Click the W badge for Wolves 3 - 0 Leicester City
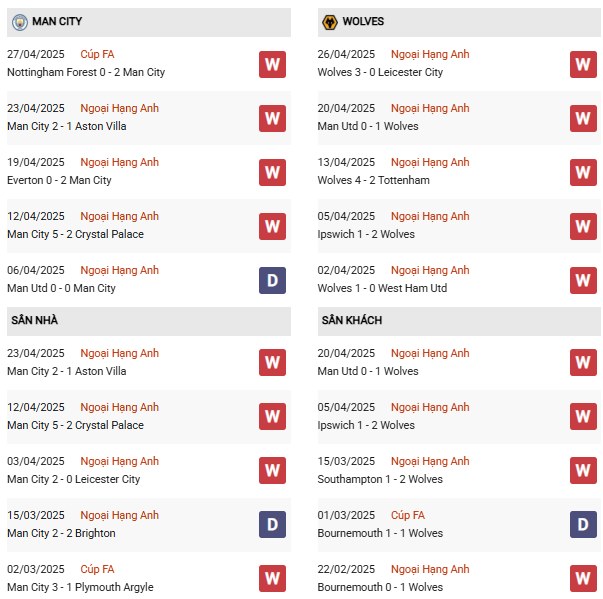The width and height of the screenshot is (603, 599). pos(583,64)
